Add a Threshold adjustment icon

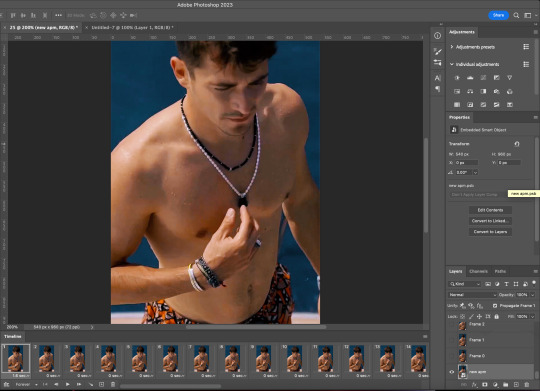tap(496, 104)
